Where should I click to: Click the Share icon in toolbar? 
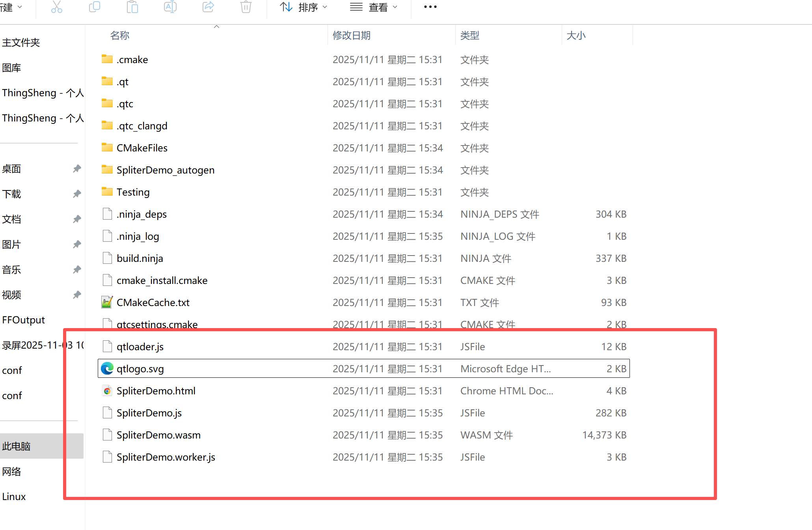(x=208, y=7)
